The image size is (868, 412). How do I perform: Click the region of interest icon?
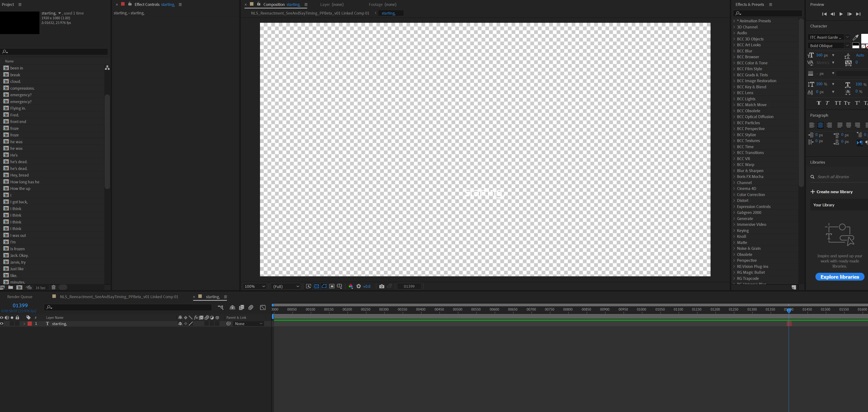pos(332,286)
